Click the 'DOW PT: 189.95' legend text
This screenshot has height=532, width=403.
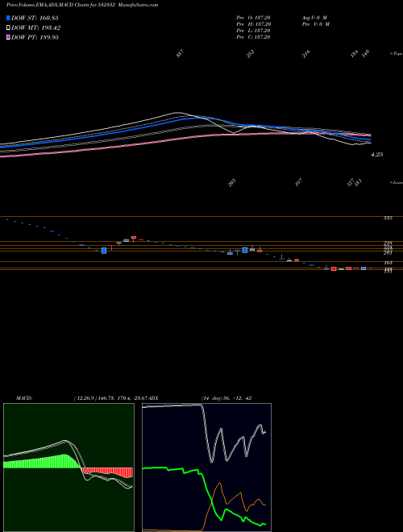(35, 37)
